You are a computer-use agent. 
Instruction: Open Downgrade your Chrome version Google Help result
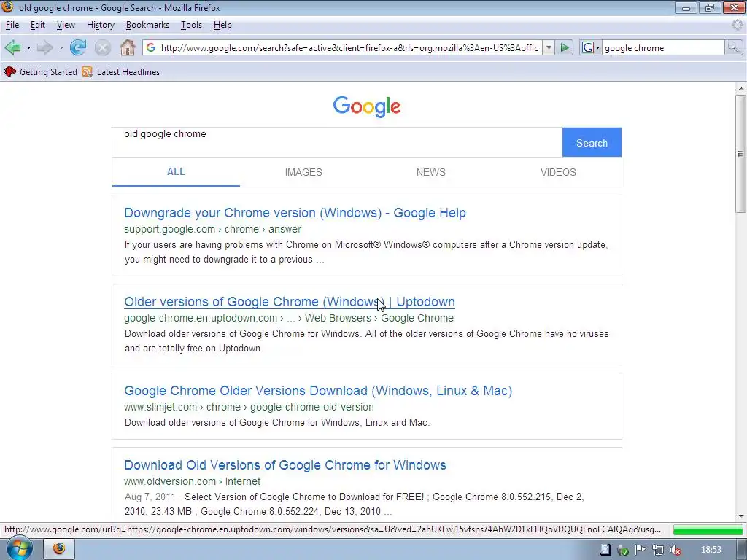point(295,213)
